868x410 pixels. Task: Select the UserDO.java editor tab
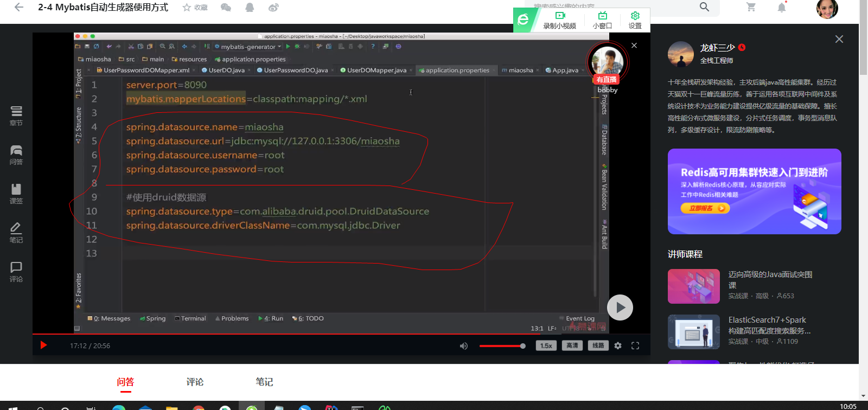pyautogui.click(x=226, y=70)
